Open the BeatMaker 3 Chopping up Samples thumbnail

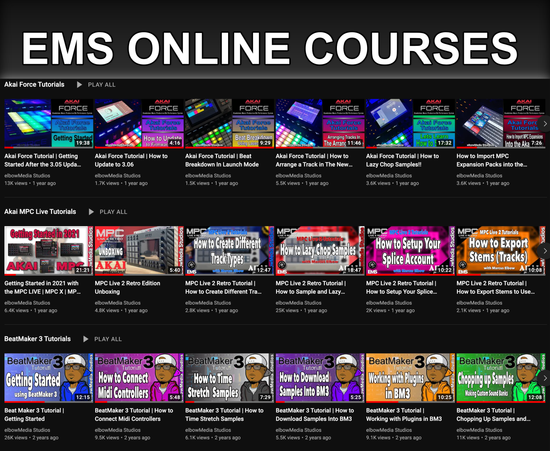tap(501, 378)
